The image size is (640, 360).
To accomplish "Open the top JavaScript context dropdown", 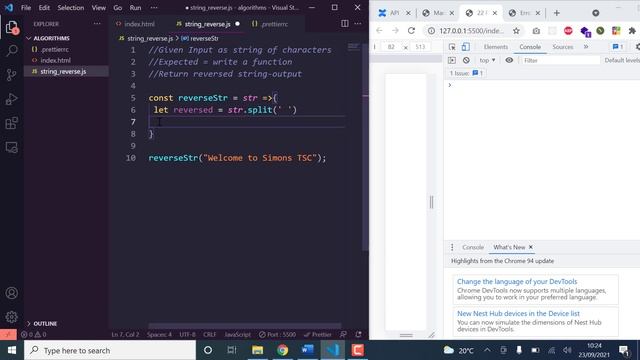I will [487, 60].
